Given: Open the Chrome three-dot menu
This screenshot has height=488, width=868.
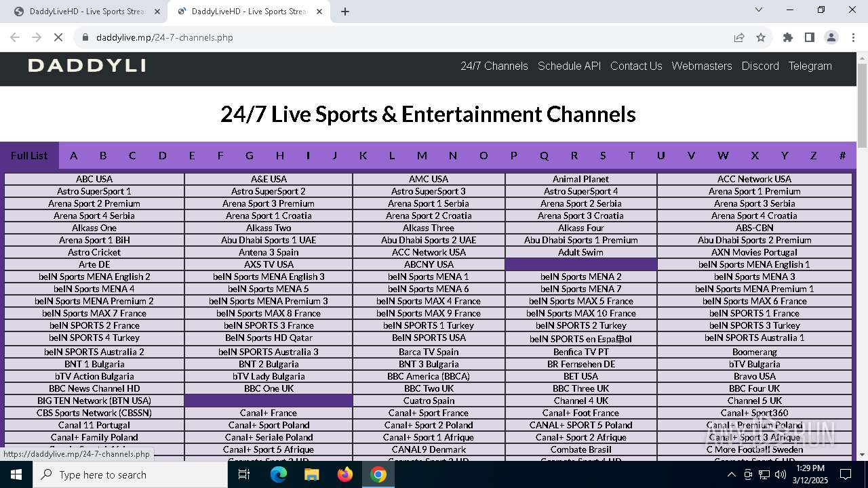Looking at the screenshot, I should [x=852, y=37].
